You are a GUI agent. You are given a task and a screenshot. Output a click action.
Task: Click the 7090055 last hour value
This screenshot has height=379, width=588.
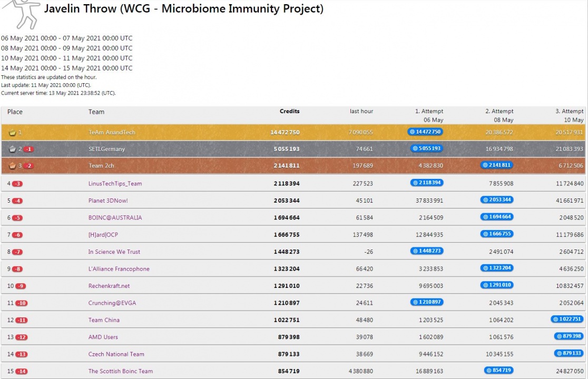pyautogui.click(x=361, y=133)
